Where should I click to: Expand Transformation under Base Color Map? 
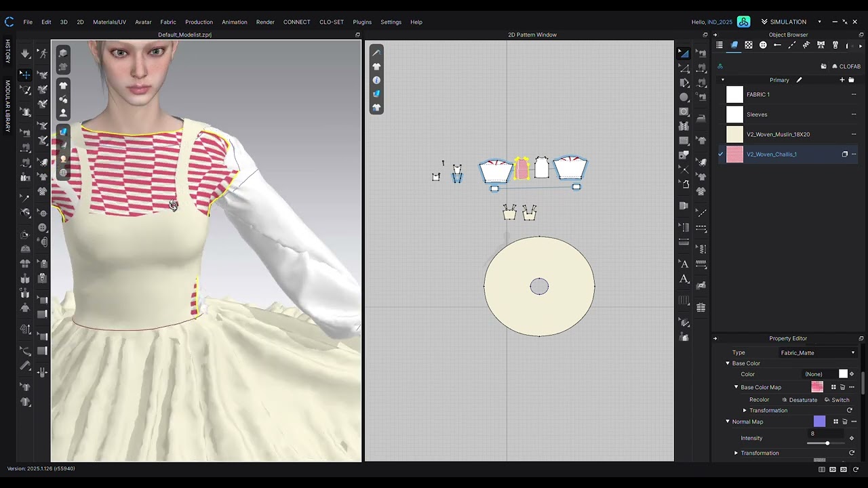point(745,410)
